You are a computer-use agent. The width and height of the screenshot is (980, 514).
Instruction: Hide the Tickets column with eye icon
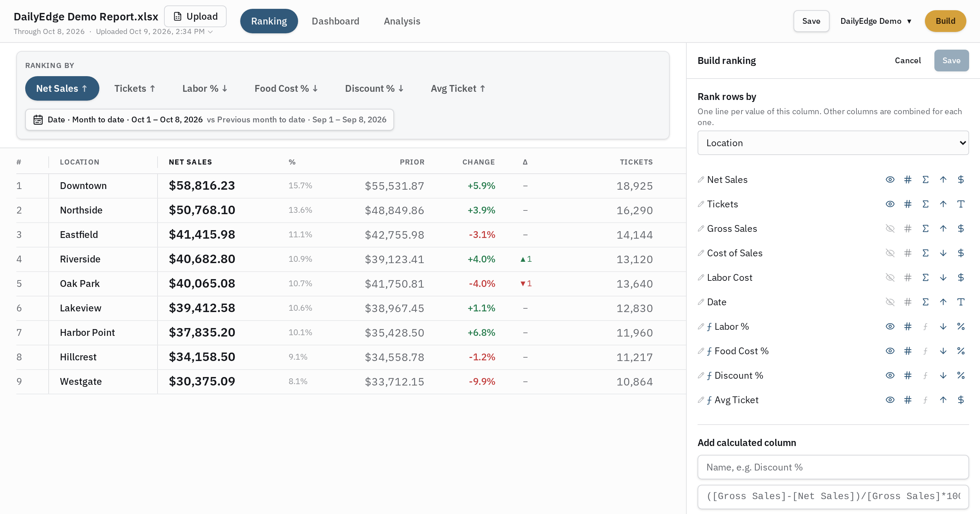tap(890, 204)
